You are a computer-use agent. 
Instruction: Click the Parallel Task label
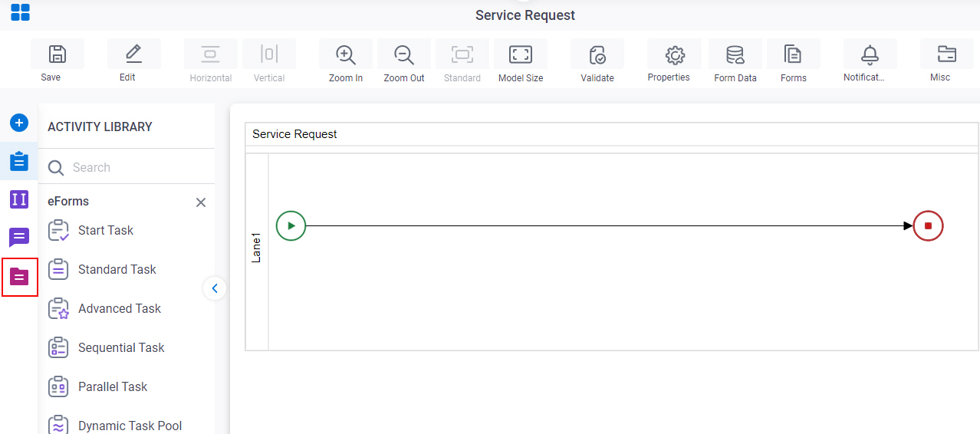point(113,386)
